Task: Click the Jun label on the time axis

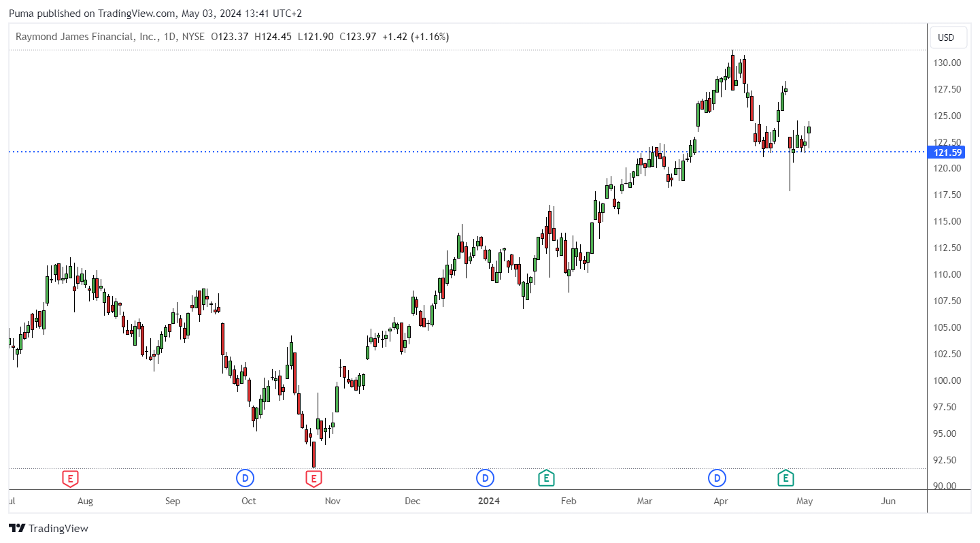Action: pos(888,501)
